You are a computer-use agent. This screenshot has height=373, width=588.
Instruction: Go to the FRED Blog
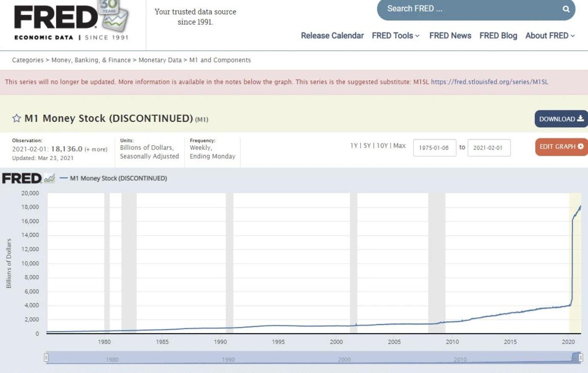click(498, 36)
